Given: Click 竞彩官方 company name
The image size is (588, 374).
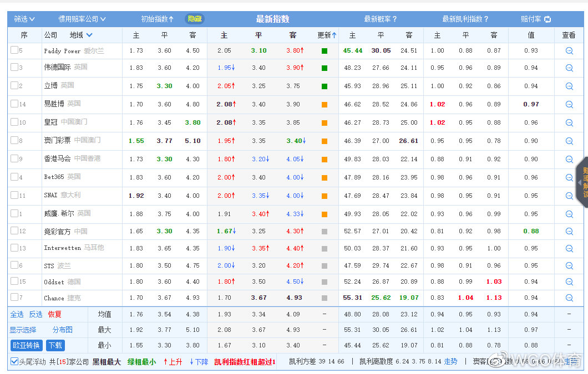Looking at the screenshot, I should click(57, 232).
